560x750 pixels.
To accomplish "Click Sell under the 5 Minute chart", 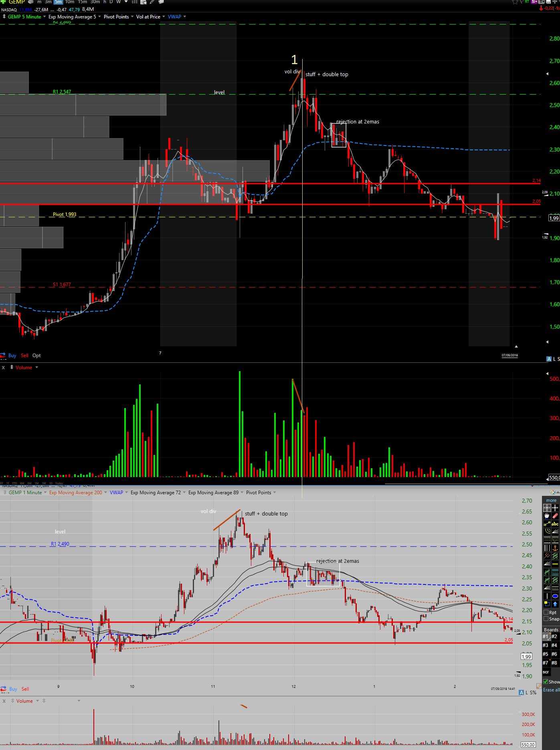I will (x=24, y=356).
